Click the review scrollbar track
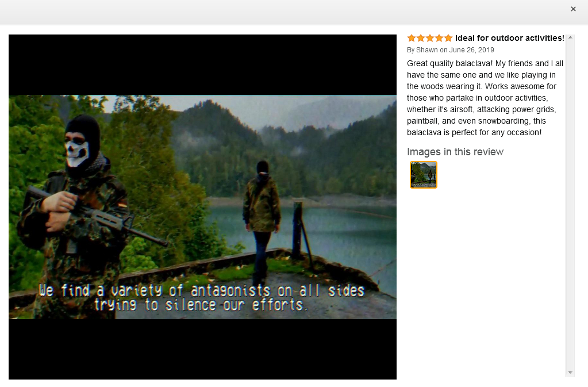Screen dimensions: 588x387 pos(570,206)
